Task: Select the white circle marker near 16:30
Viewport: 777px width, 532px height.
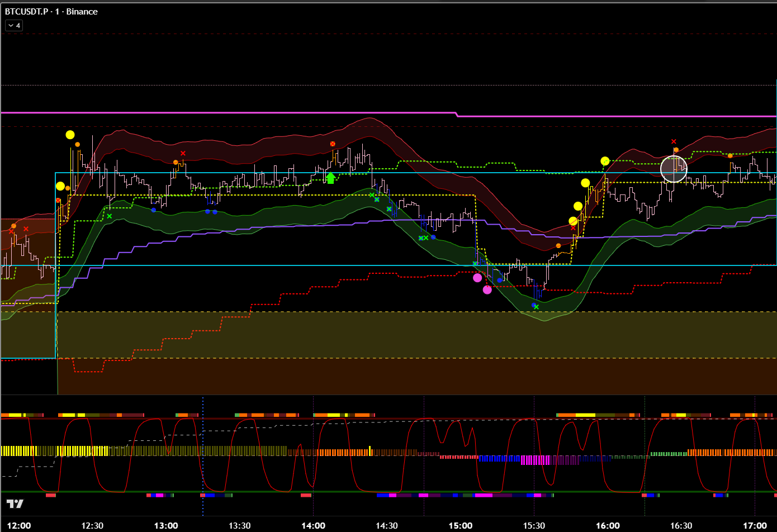Action: tap(674, 169)
